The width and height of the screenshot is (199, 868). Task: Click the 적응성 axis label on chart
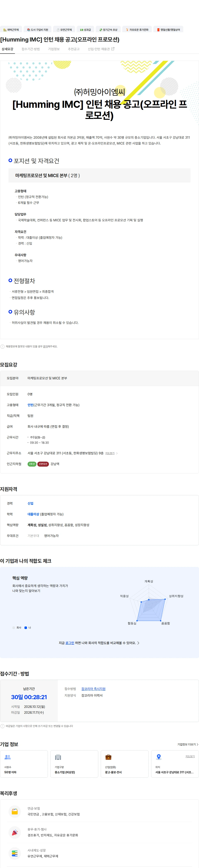tap(124, 596)
